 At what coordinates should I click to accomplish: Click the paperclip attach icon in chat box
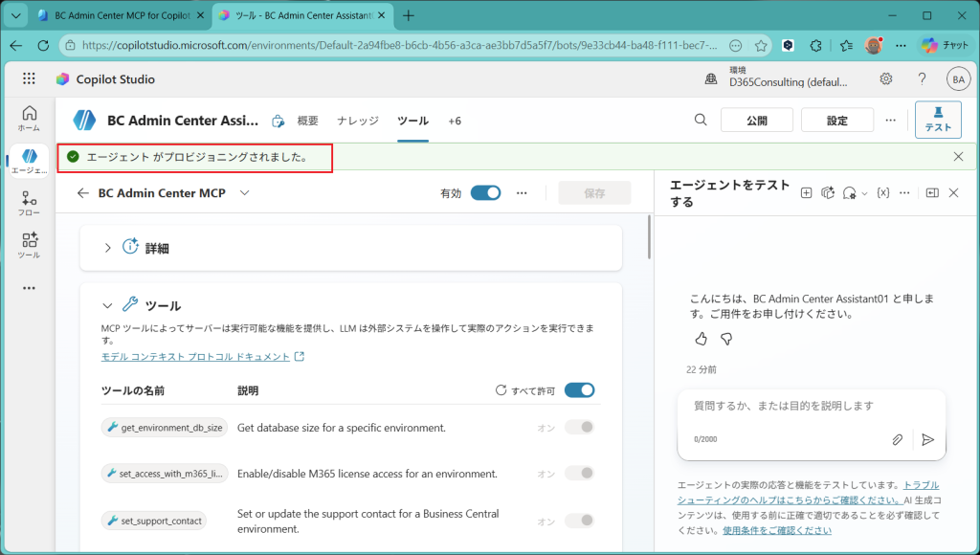897,440
